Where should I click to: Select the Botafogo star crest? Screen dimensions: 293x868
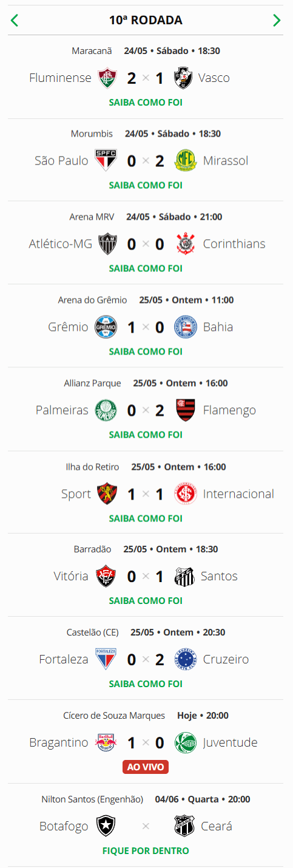tap(107, 826)
